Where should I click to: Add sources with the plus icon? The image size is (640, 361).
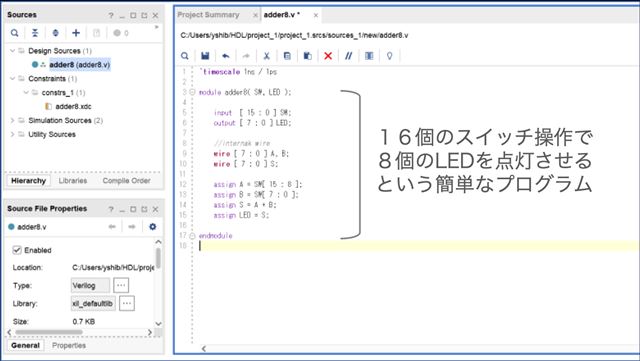click(x=76, y=33)
